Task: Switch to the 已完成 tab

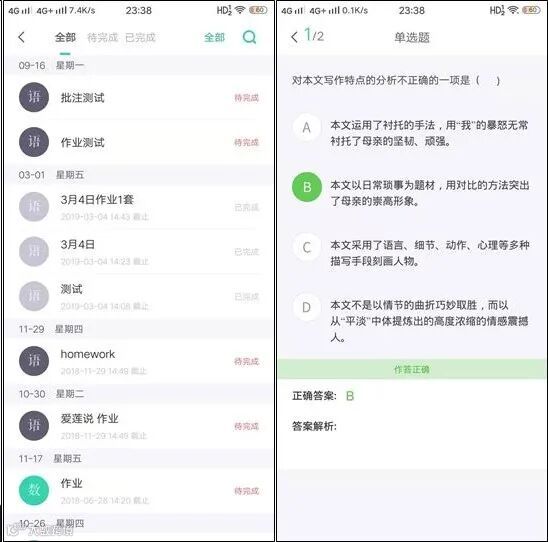Action: (x=140, y=37)
